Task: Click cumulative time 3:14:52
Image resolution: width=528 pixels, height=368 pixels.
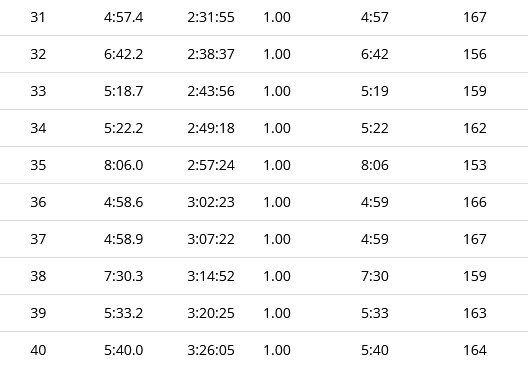Action: [x=211, y=276]
